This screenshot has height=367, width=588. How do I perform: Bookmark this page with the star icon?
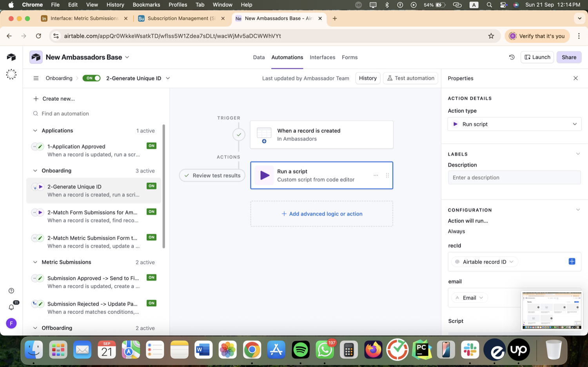click(x=491, y=36)
